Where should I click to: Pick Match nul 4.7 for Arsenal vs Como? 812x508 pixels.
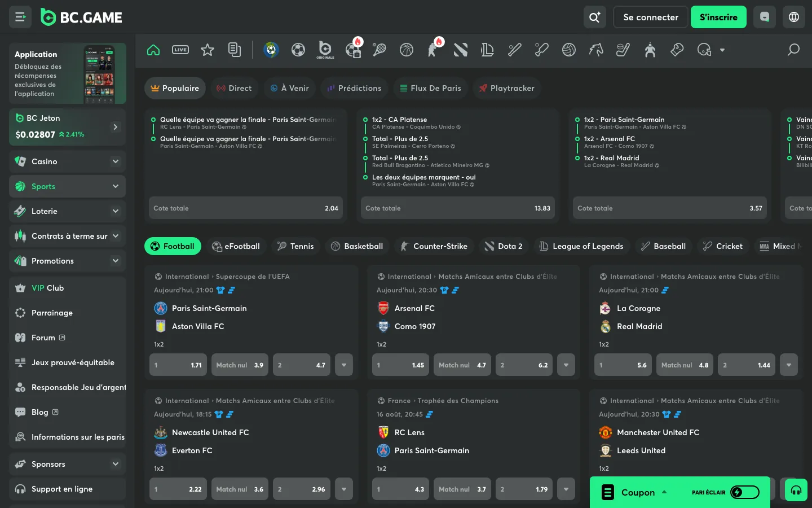462,365
